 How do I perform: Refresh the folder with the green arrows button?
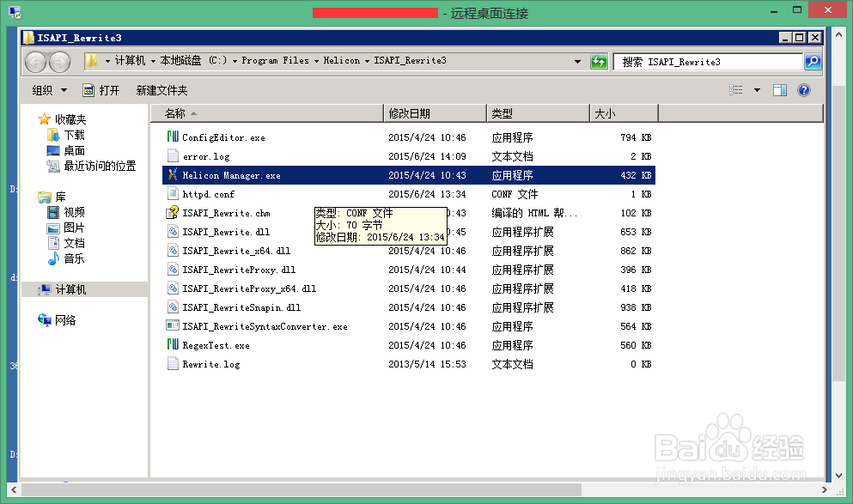click(599, 62)
